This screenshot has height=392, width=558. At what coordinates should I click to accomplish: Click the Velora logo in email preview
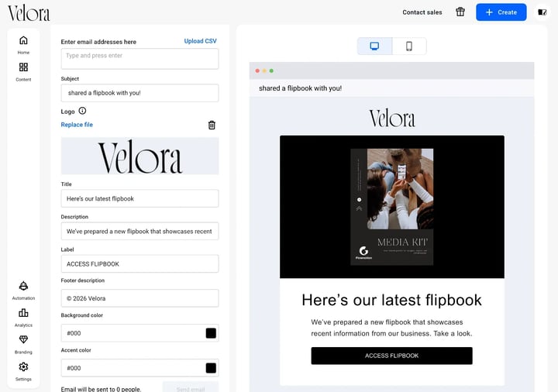tap(392, 119)
